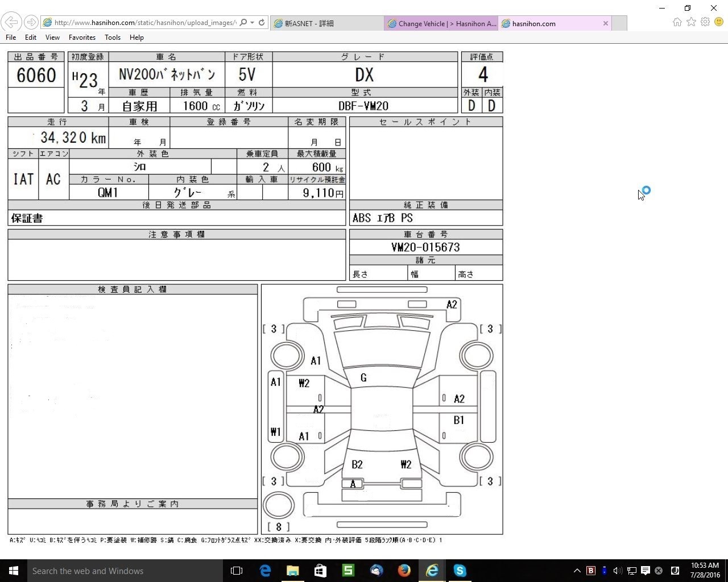Viewport: 728px width, 582px height.
Task: Show hidden system tray icons
Action: [577, 571]
